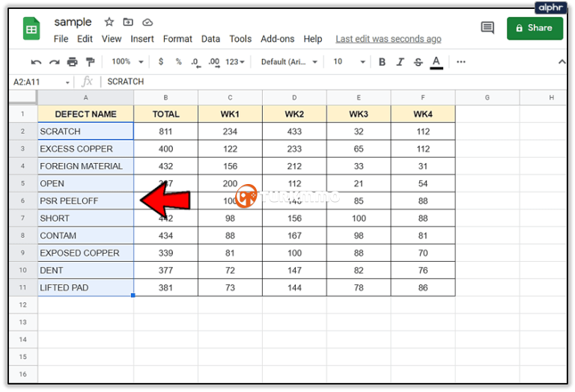Open the View menu

[x=112, y=39]
